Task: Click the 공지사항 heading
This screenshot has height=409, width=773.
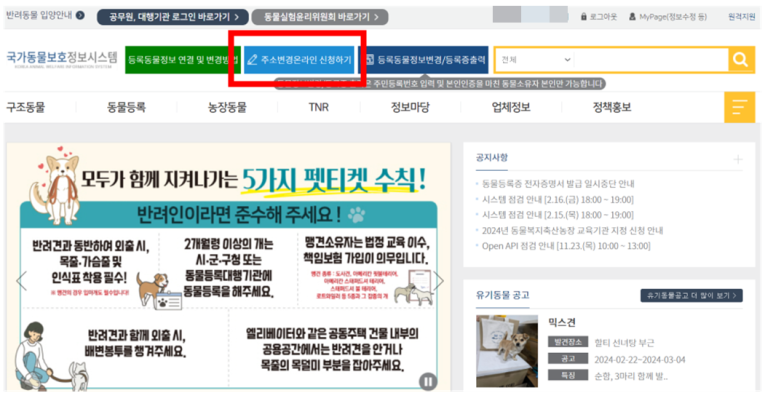Action: (x=492, y=158)
